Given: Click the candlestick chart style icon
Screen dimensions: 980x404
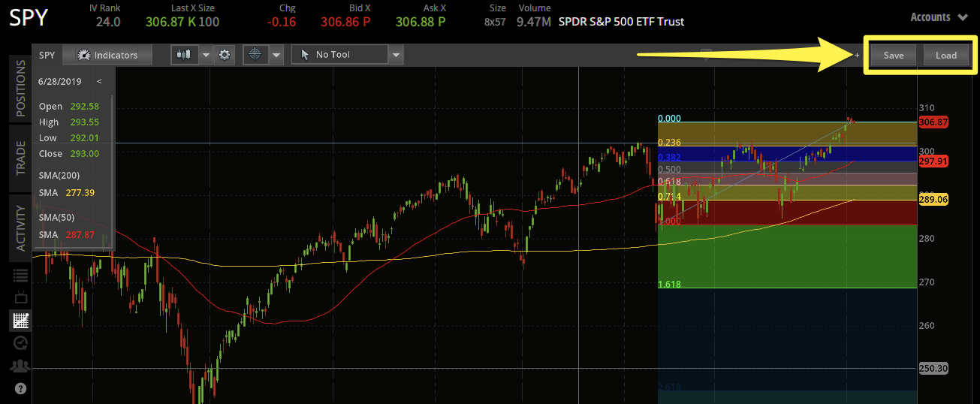Looking at the screenshot, I should 183,55.
